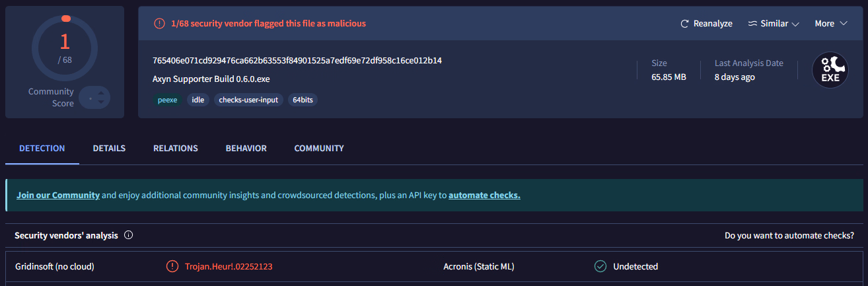Image resolution: width=868 pixels, height=286 pixels.
Task: Select the checks-user-input tag
Action: point(250,100)
